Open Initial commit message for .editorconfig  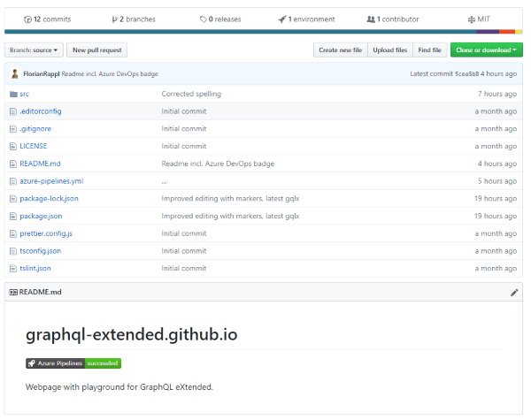click(184, 111)
